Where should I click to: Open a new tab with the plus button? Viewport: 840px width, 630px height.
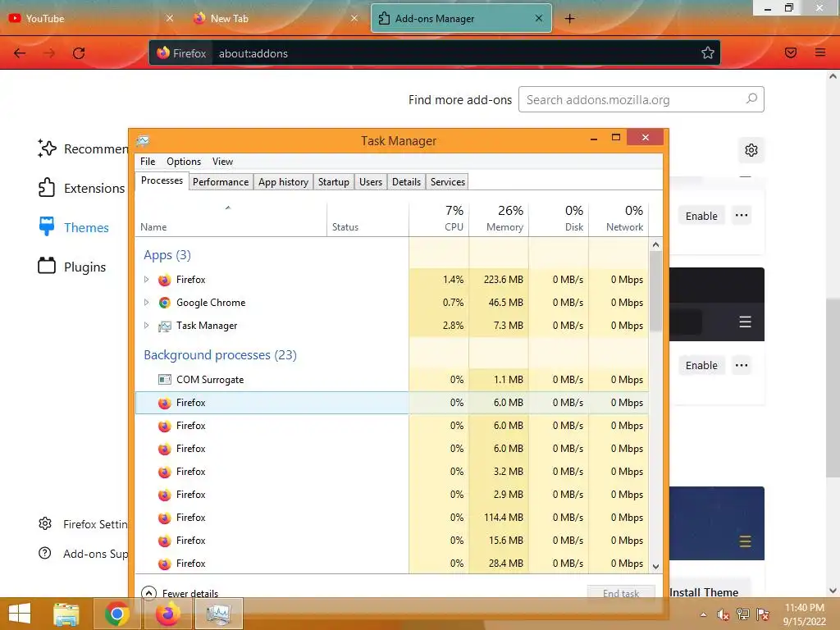click(569, 19)
